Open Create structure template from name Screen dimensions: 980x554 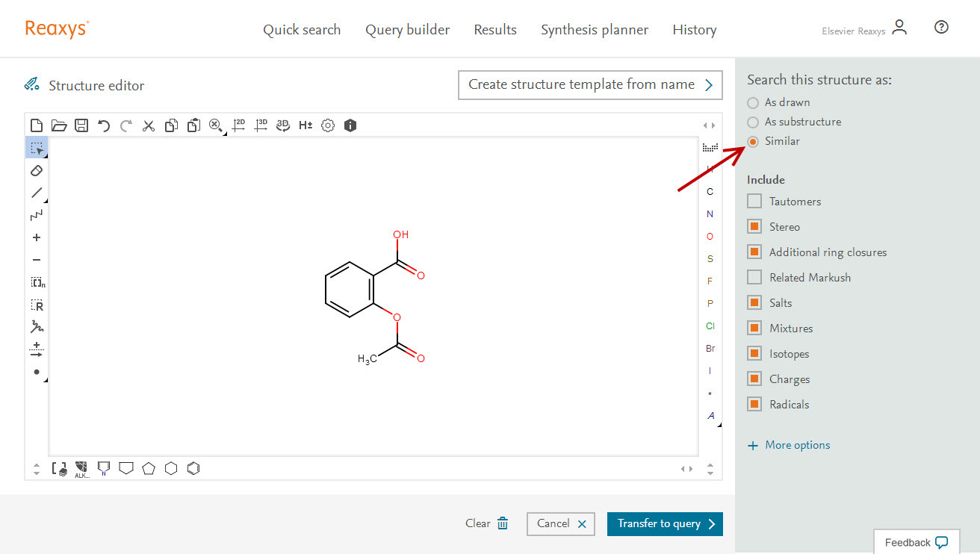tap(590, 85)
